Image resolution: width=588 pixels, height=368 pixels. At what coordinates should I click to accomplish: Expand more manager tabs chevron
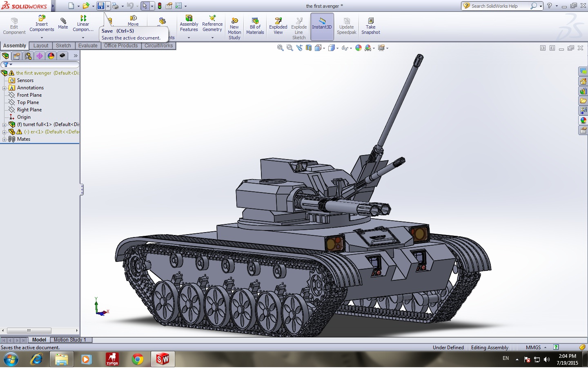76,56
